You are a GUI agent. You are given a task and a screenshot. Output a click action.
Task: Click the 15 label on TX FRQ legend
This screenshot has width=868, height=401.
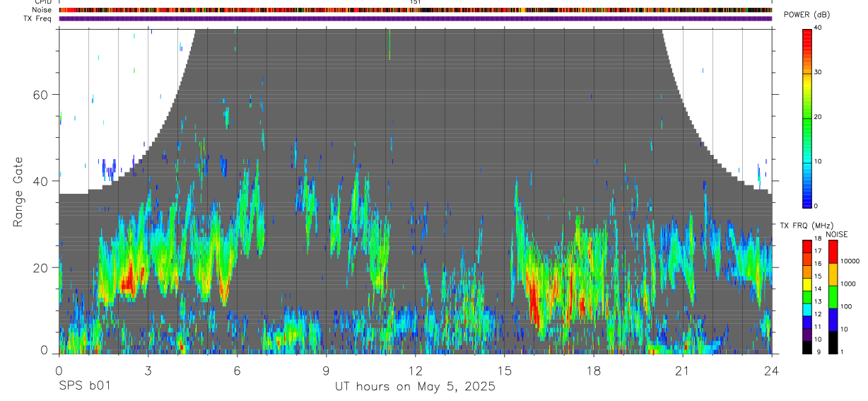[x=819, y=276]
